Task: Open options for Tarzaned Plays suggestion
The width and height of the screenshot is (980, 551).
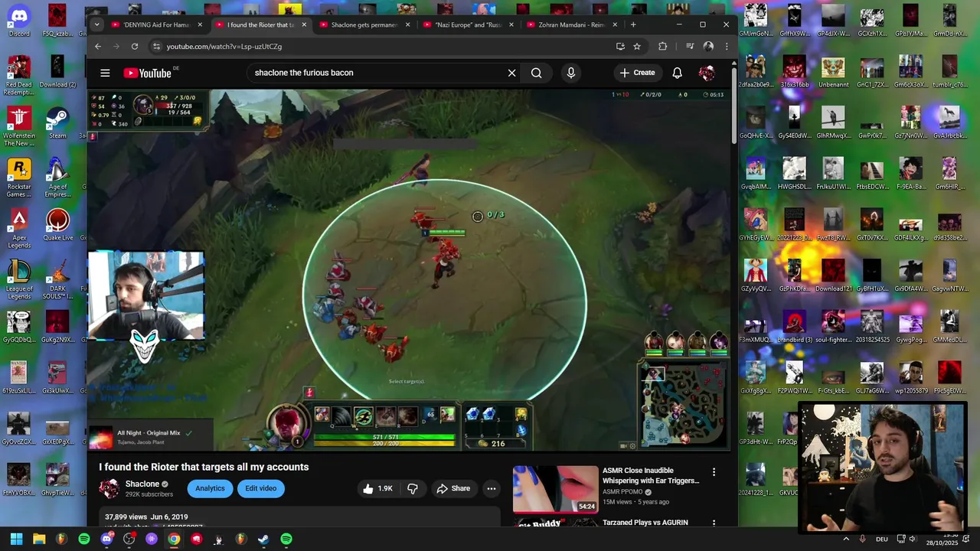Action: 714,523
